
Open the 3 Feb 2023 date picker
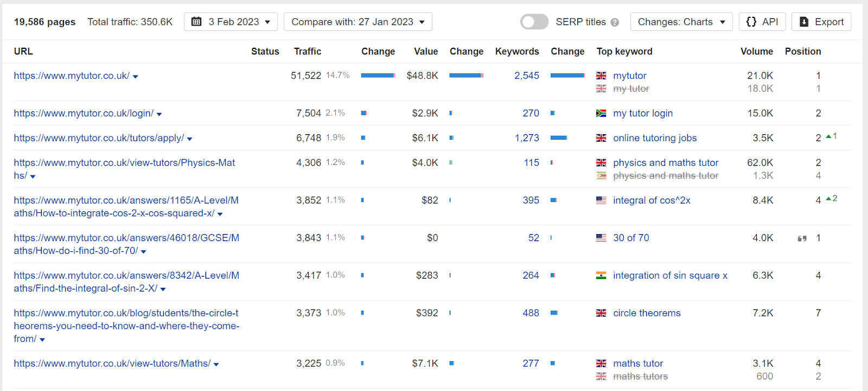tap(231, 22)
